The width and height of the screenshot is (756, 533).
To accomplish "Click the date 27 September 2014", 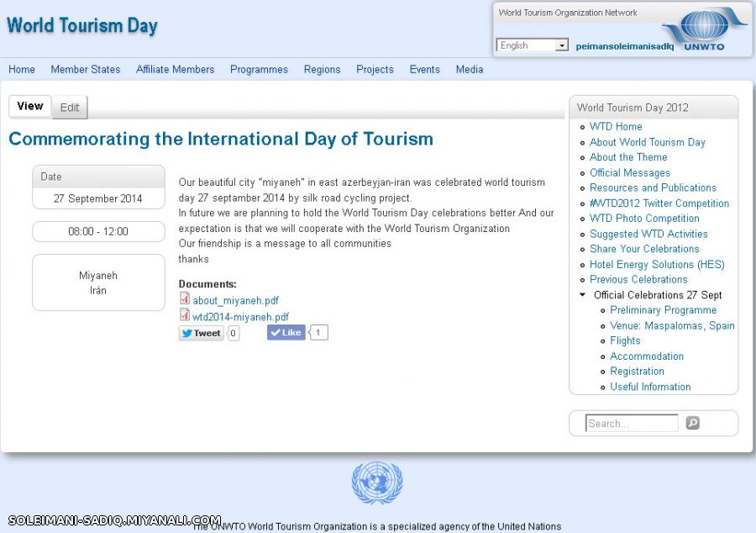I will tap(98, 198).
